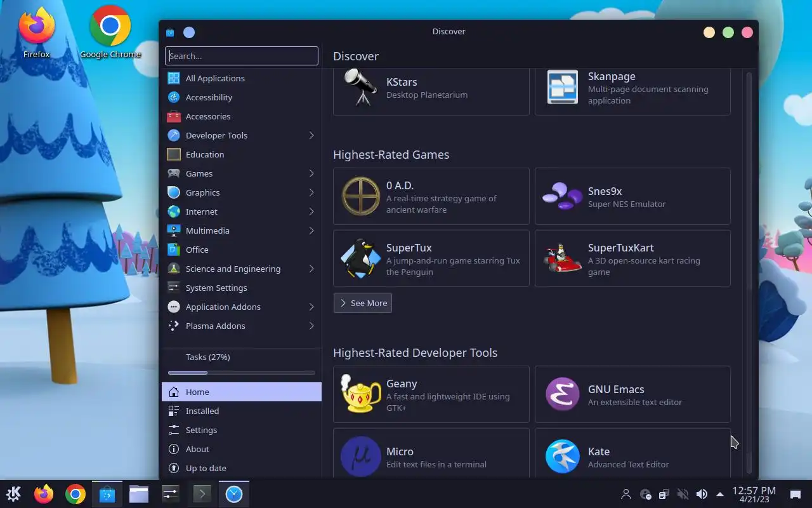
Task: Click the Internet globe icon
Action: [x=174, y=211]
